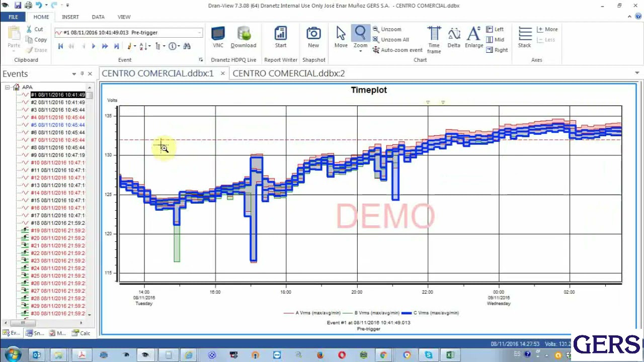
Task: Print from quick access toolbar
Action: (28, 6)
